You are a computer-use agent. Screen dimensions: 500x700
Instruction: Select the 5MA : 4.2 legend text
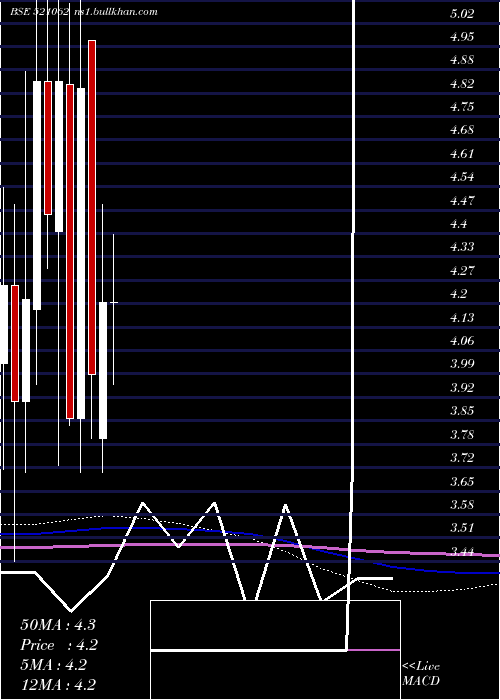tap(54, 665)
